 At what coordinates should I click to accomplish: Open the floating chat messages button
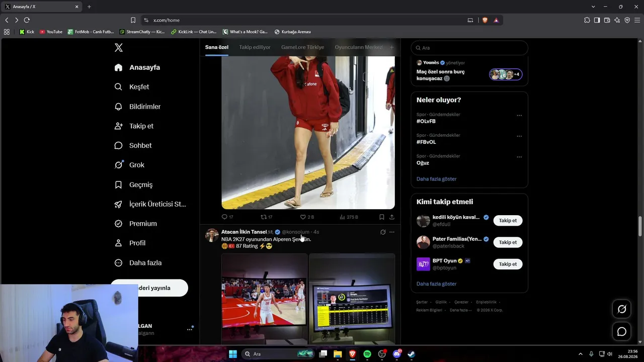[x=622, y=332]
